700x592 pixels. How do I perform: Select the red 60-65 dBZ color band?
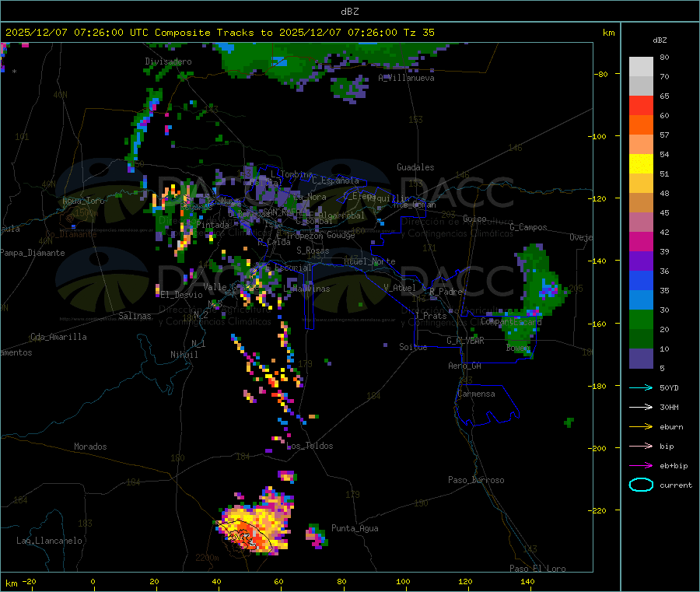641,106
